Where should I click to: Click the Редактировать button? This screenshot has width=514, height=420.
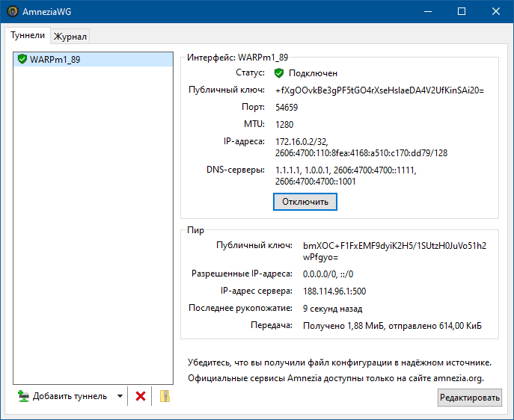(x=470, y=398)
